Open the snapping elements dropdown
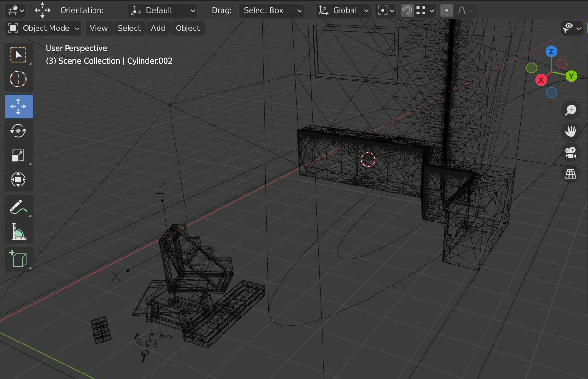This screenshot has height=379, width=588. pyautogui.click(x=425, y=10)
